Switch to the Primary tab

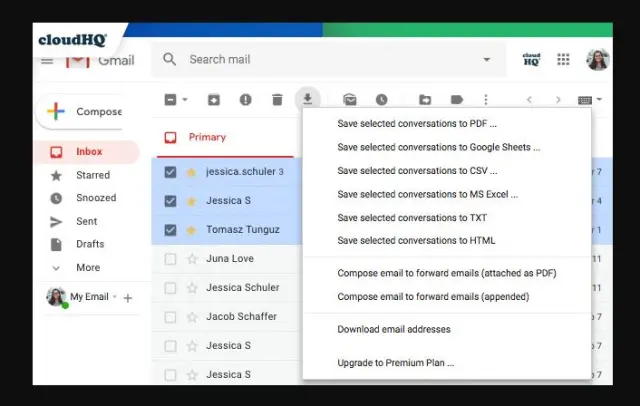click(x=207, y=138)
